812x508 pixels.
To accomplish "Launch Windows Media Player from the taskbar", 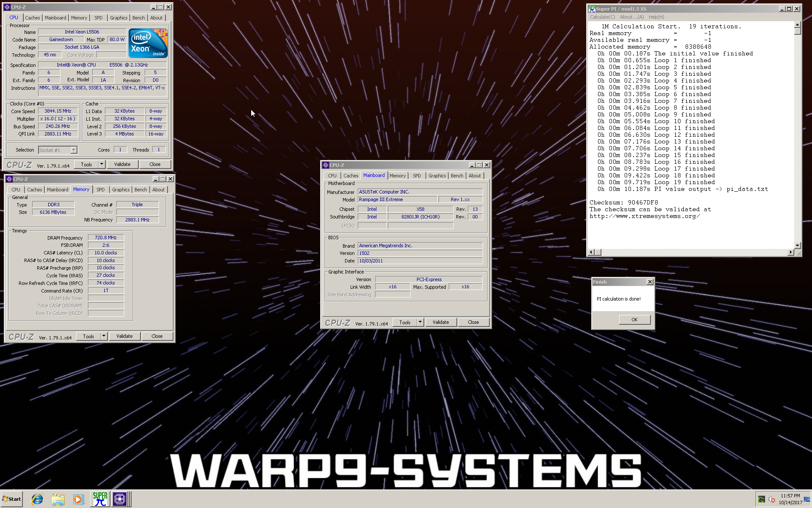I will point(78,499).
